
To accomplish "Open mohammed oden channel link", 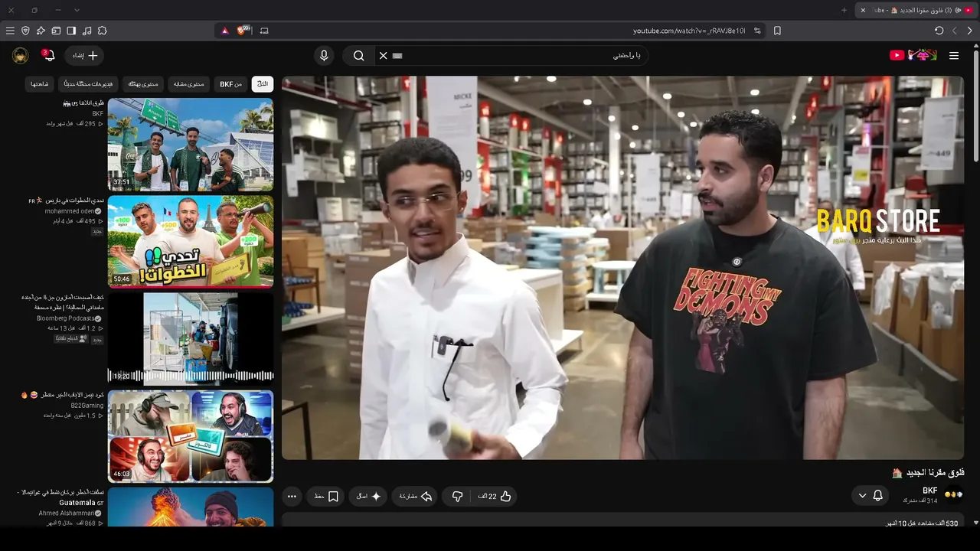I will click(x=70, y=211).
